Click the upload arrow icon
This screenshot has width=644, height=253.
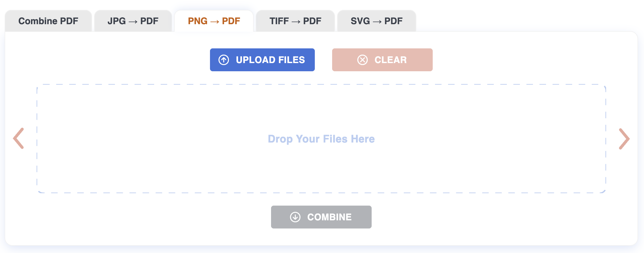point(224,60)
